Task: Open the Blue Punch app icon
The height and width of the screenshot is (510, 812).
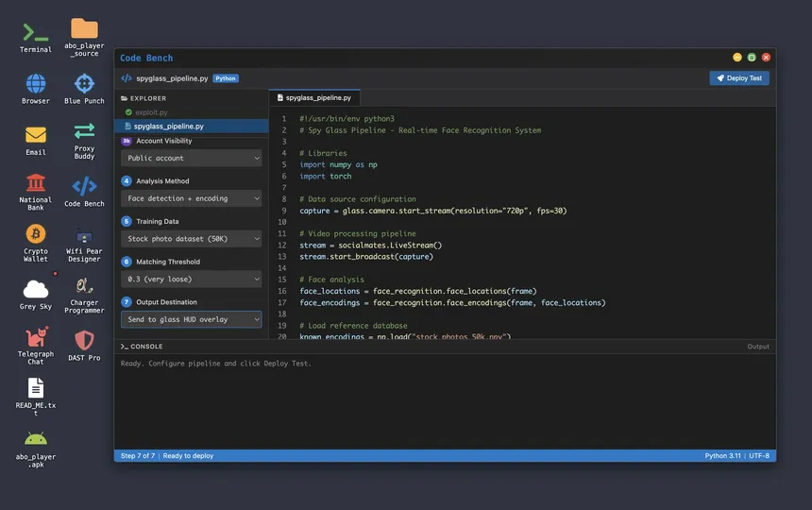Action: coord(84,83)
